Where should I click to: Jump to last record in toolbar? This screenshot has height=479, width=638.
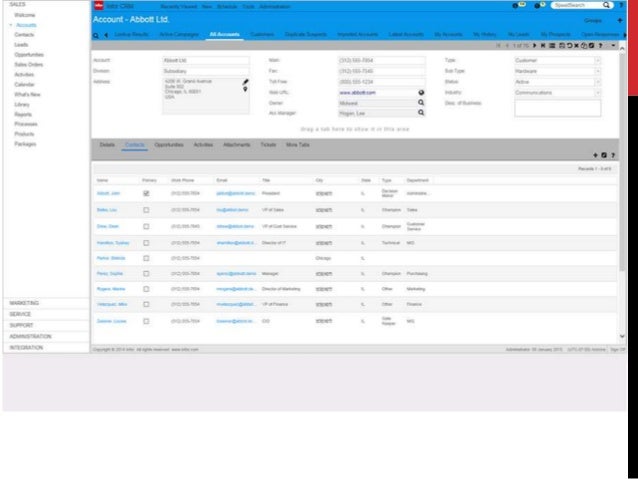(543, 46)
